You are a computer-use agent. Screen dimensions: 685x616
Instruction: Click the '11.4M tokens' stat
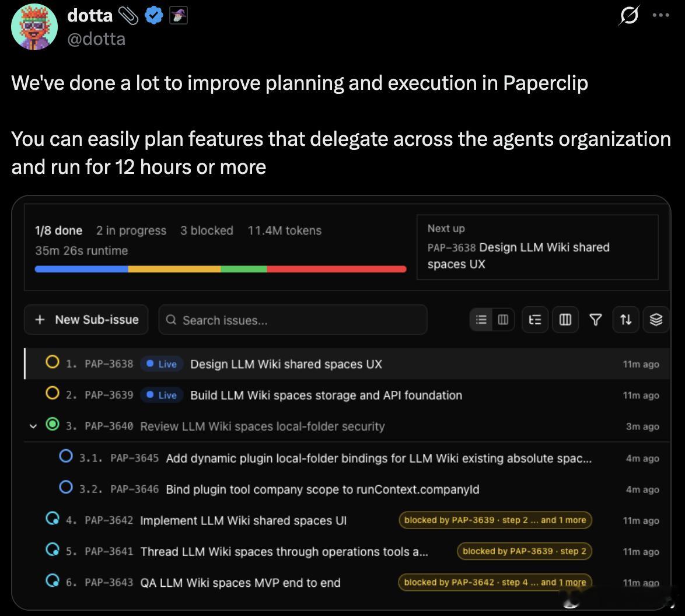284,230
